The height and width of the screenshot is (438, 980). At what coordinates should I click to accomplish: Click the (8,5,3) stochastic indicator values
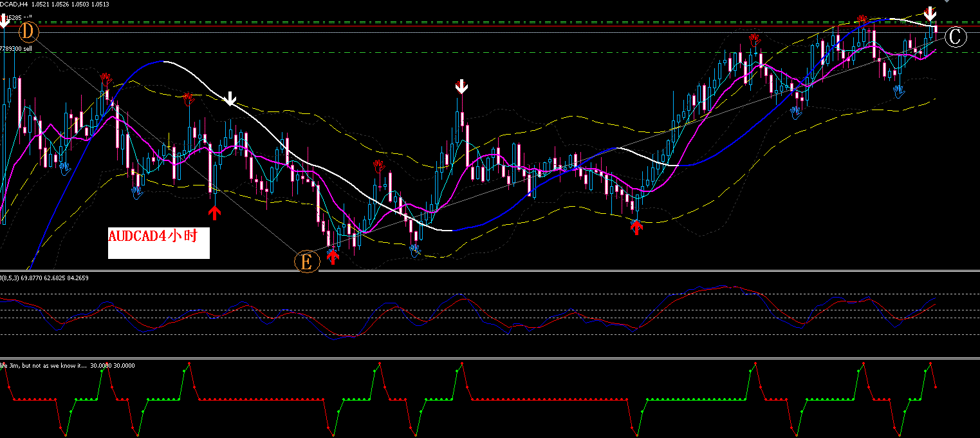click(x=44, y=278)
